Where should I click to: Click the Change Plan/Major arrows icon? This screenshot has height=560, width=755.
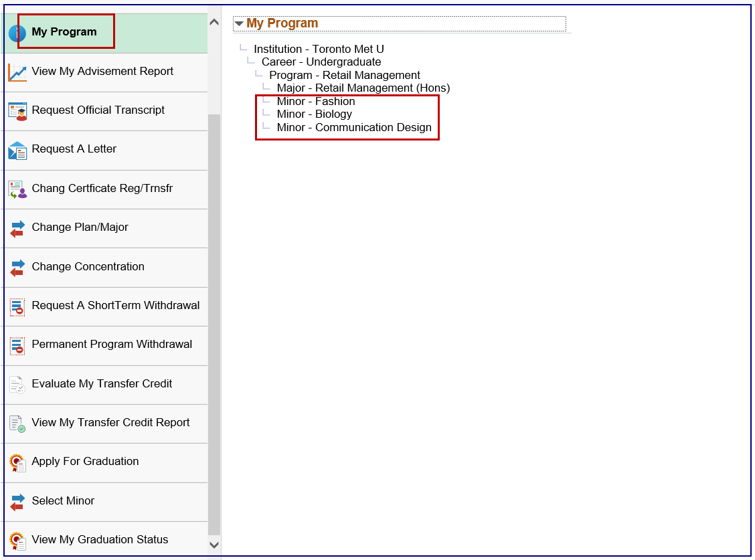(17, 229)
